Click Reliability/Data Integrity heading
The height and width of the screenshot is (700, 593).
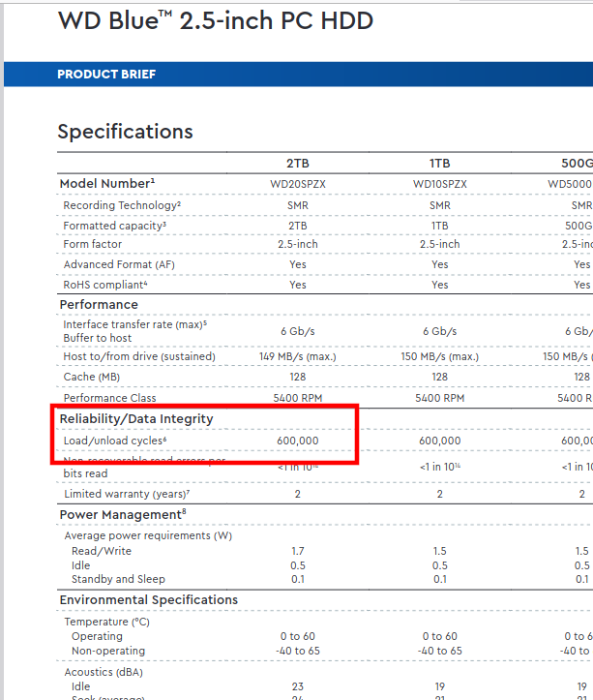pyautogui.click(x=136, y=419)
